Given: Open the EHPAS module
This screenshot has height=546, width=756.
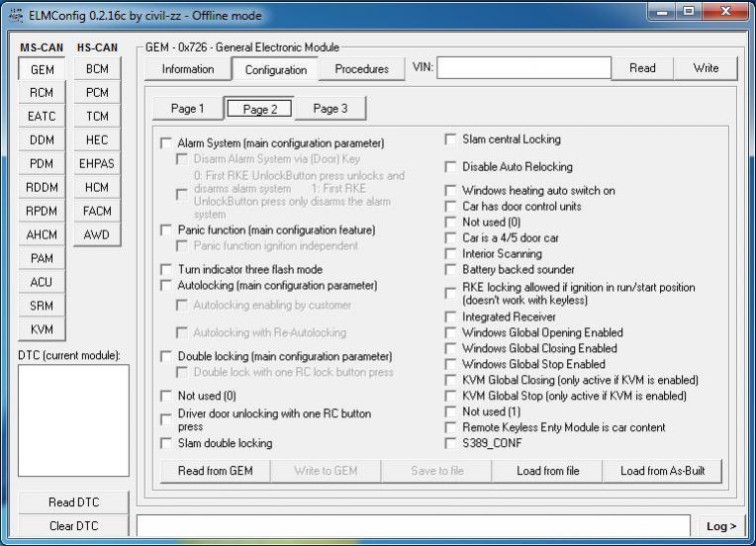Looking at the screenshot, I should point(97,164).
